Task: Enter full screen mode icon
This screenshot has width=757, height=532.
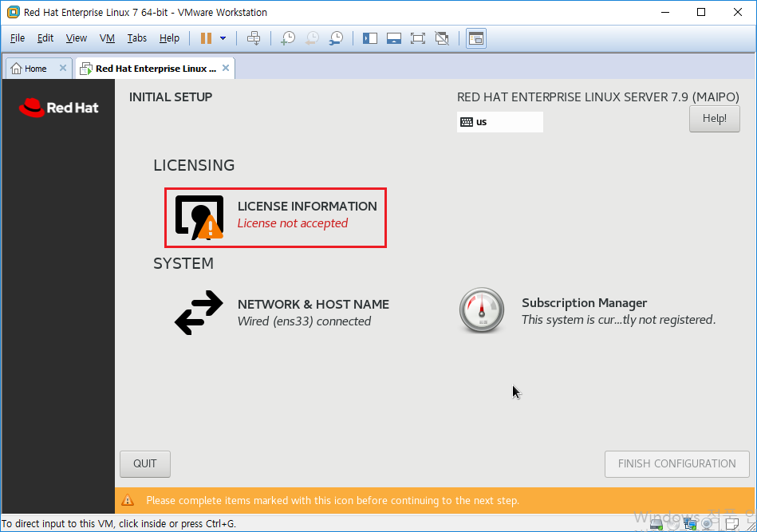Action: [418, 38]
